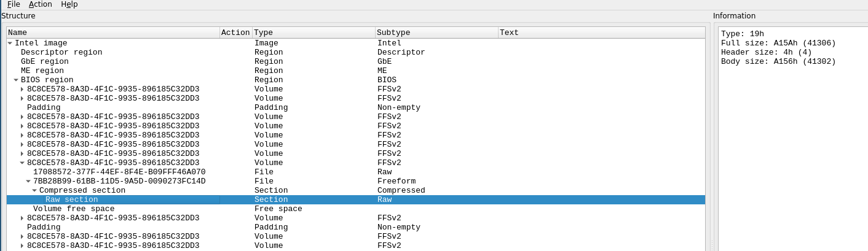This screenshot has width=868, height=251.
Task: Select the Intel image row
Action: [356, 43]
